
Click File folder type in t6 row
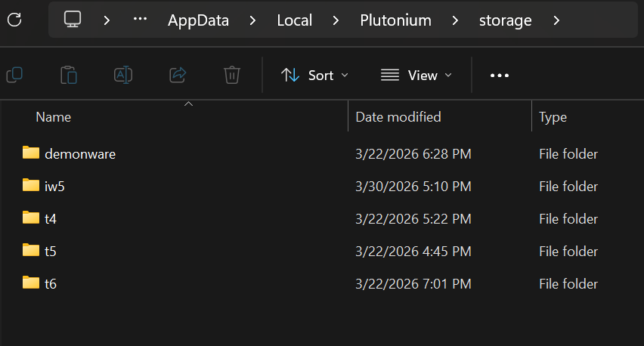point(568,283)
